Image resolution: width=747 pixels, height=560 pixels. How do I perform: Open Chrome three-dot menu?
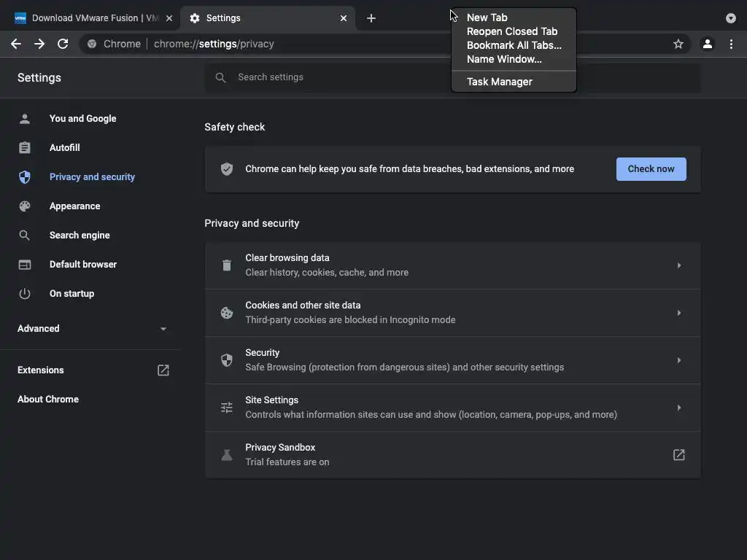731,44
